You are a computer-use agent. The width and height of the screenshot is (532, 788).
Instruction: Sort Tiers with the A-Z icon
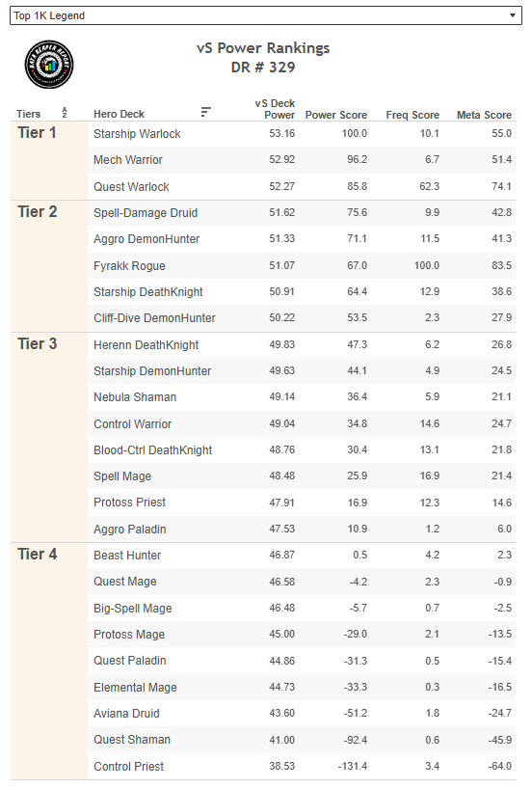pos(65,113)
